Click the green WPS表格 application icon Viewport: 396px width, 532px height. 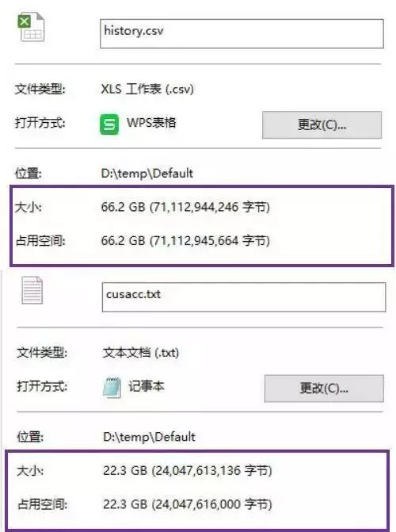[109, 124]
